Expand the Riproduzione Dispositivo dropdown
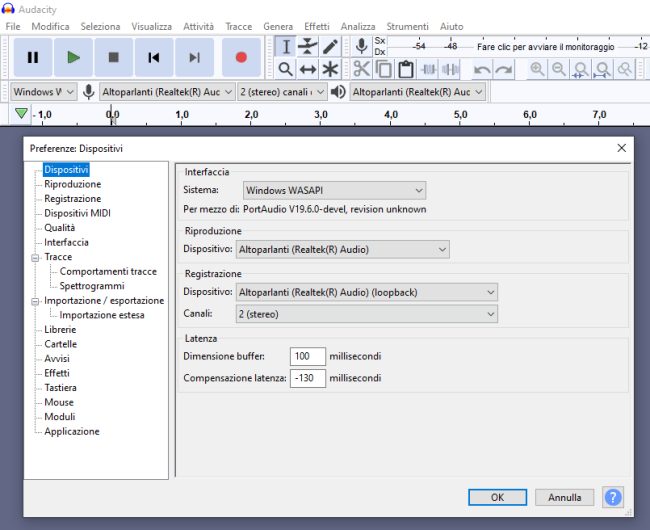 pos(344,249)
